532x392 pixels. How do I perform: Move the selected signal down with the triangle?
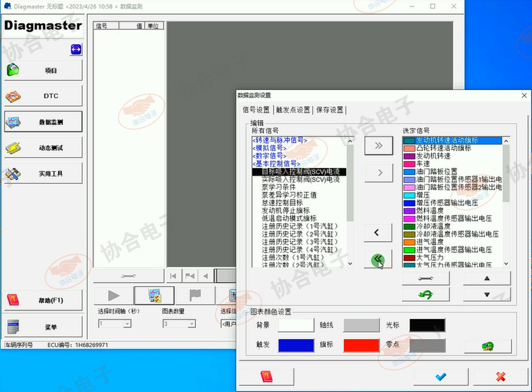click(x=487, y=294)
